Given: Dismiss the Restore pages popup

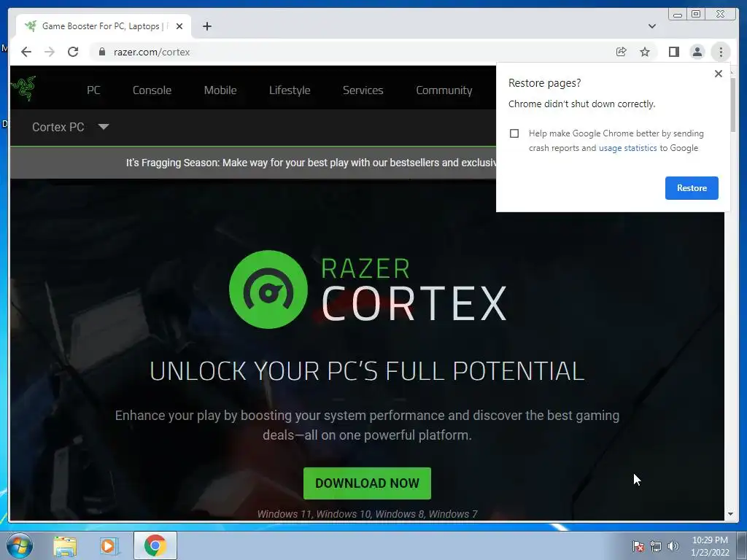Looking at the screenshot, I should (x=719, y=74).
